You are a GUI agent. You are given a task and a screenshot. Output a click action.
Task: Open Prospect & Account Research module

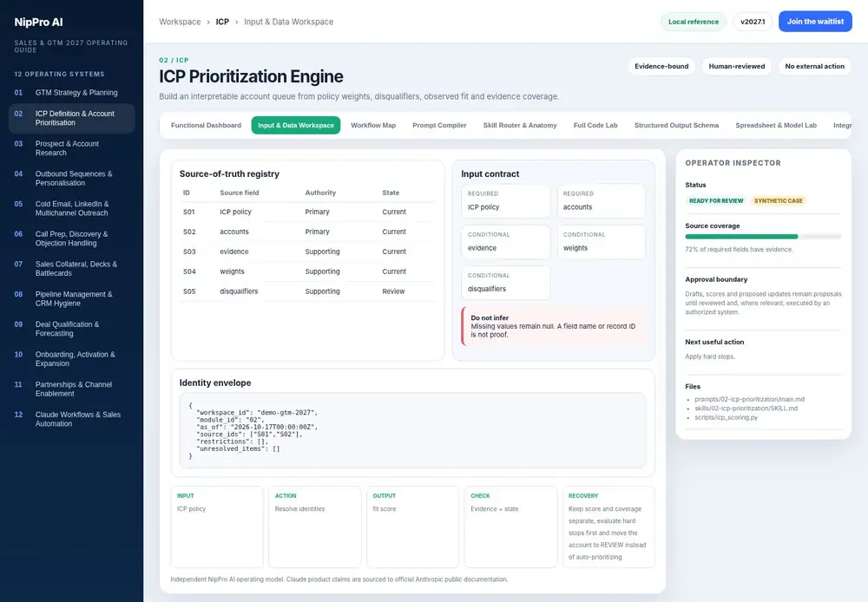(71, 147)
